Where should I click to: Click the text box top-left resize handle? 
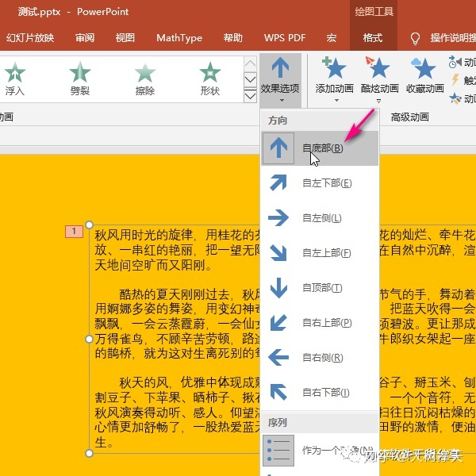(89, 225)
